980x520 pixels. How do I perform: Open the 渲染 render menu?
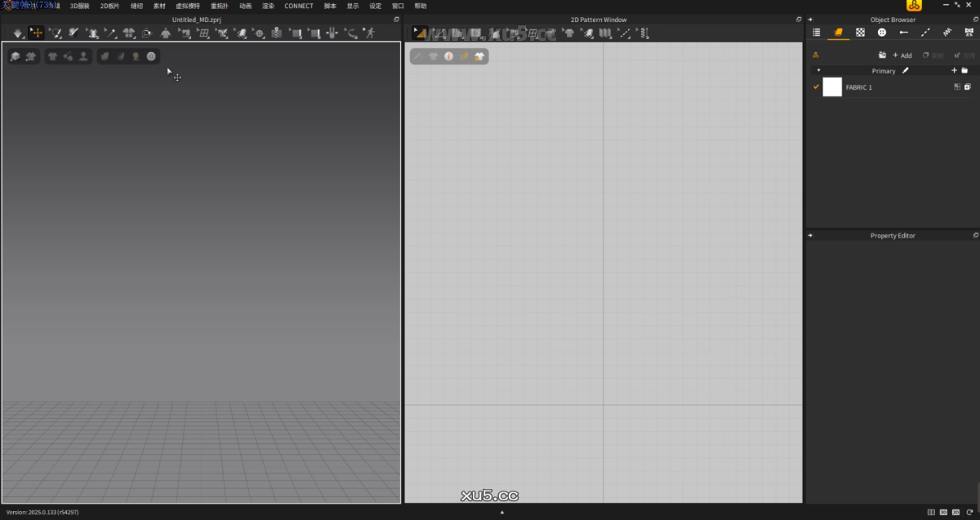click(268, 6)
